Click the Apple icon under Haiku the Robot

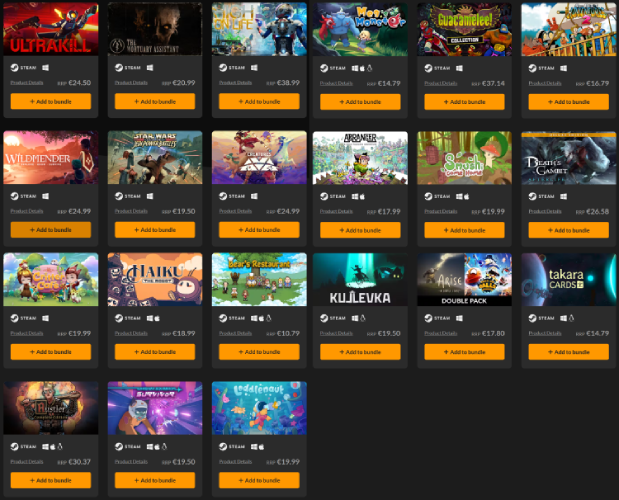coord(157,318)
